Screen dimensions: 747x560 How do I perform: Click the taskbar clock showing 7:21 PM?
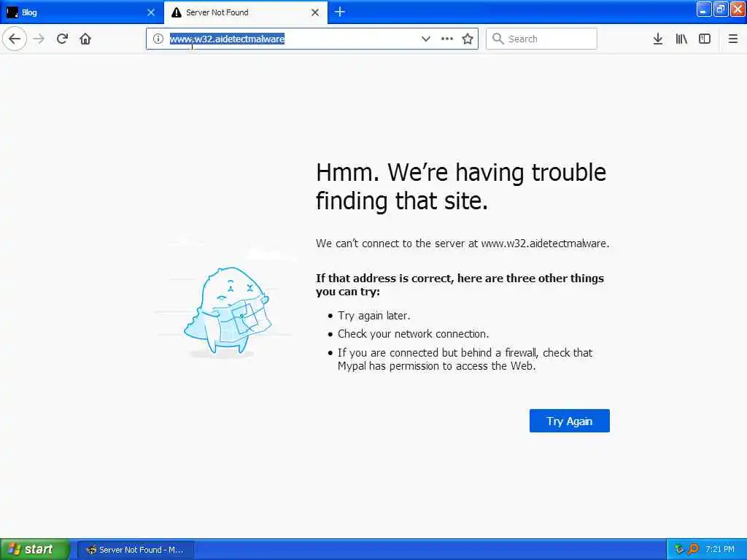click(720, 549)
